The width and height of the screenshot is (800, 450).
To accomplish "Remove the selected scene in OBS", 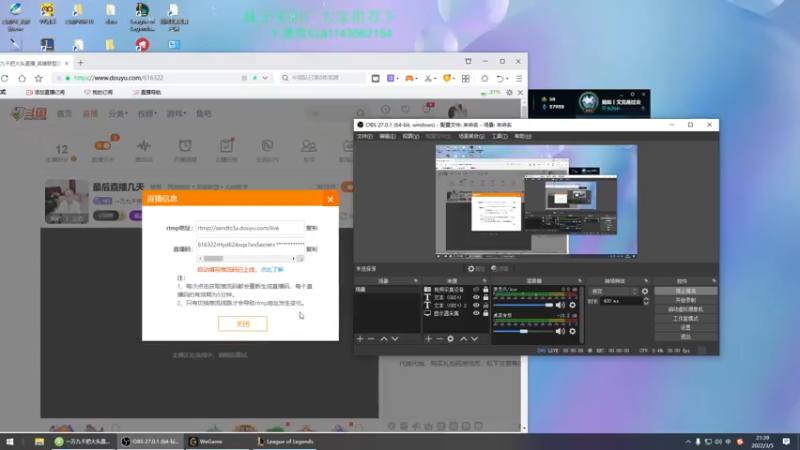I will point(371,339).
